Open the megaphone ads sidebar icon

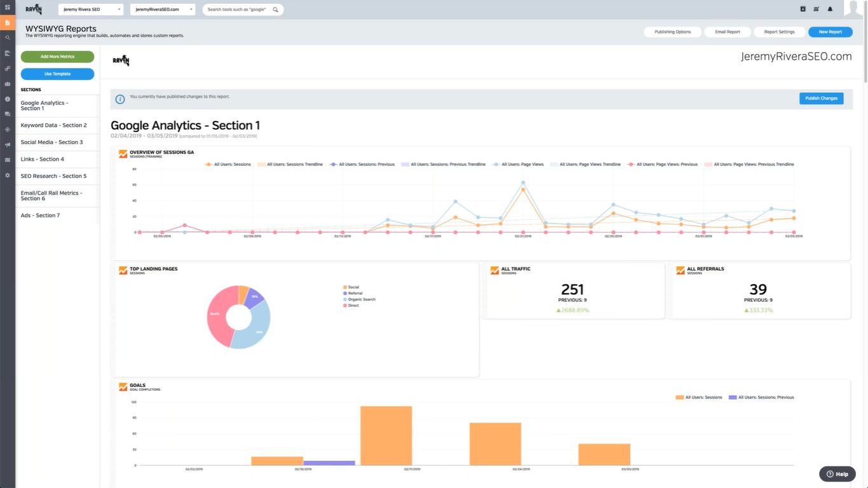[8, 144]
